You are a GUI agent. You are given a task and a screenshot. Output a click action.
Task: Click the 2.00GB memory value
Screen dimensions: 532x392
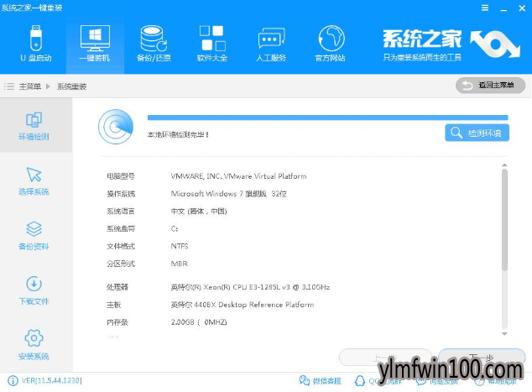[x=199, y=322]
